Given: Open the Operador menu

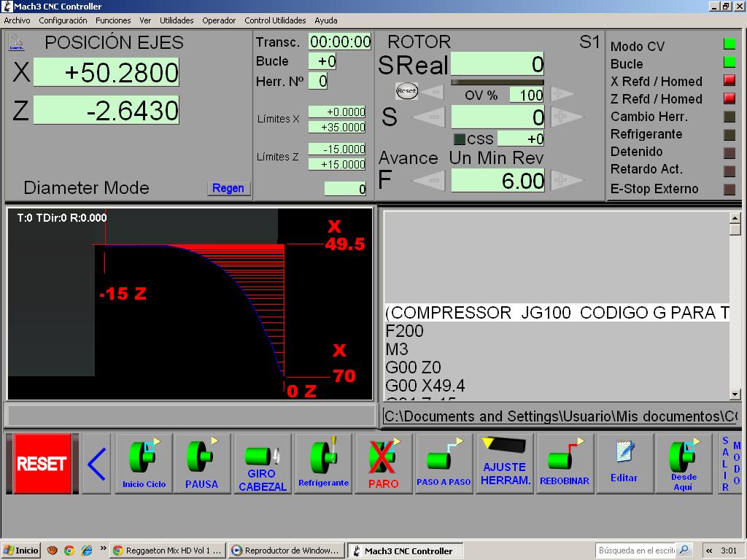Looking at the screenshot, I should point(219,20).
